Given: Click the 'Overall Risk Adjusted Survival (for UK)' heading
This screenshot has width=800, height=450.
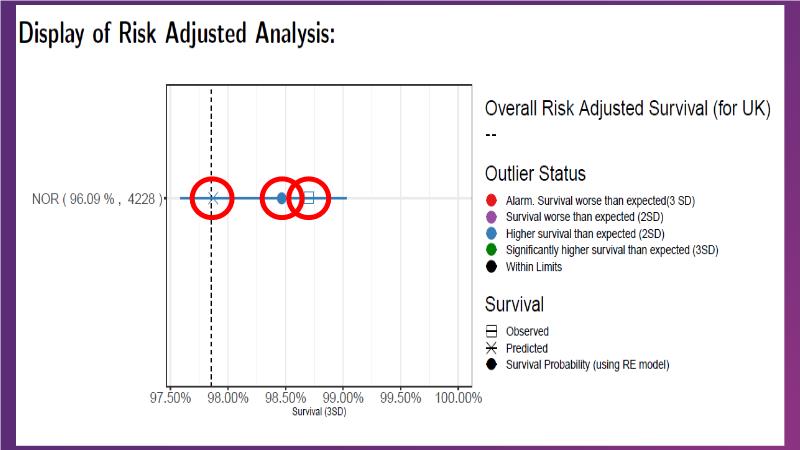Looking at the screenshot, I should pos(627,110).
